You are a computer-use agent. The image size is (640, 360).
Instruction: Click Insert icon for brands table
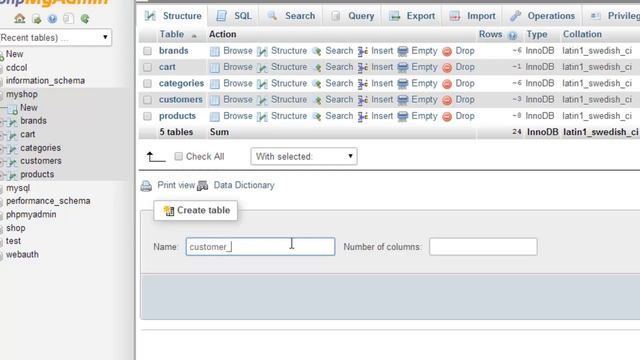pos(362,51)
